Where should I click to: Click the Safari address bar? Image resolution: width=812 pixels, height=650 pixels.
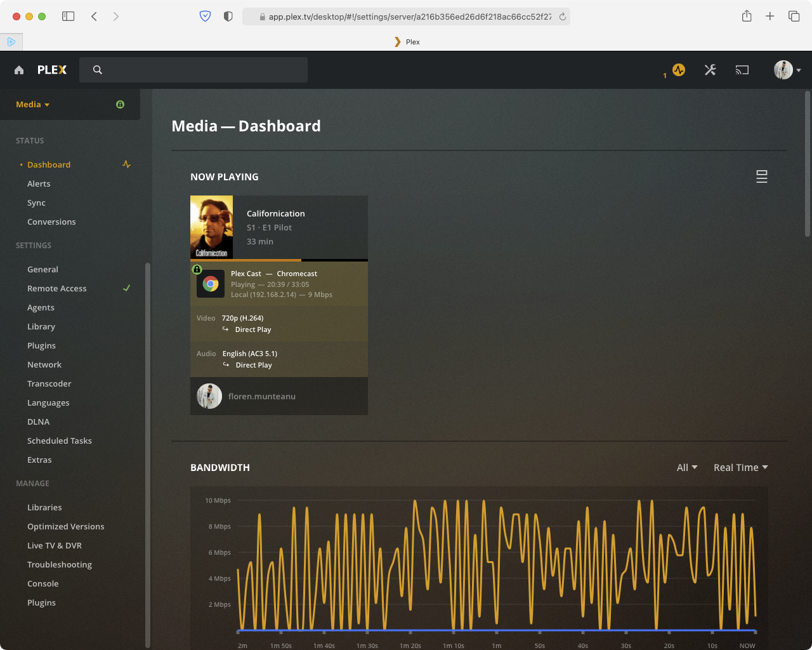pyautogui.click(x=406, y=17)
